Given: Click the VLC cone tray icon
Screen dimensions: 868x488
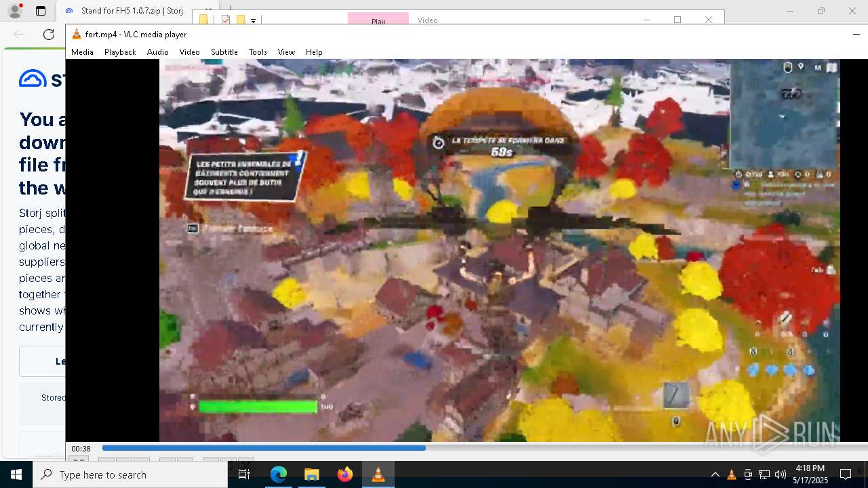Looking at the screenshot, I should pos(731,474).
